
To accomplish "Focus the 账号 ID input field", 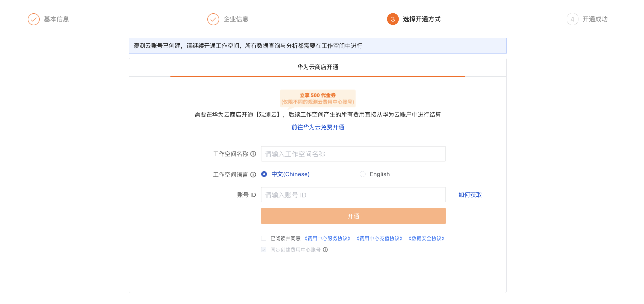I will click(x=353, y=195).
